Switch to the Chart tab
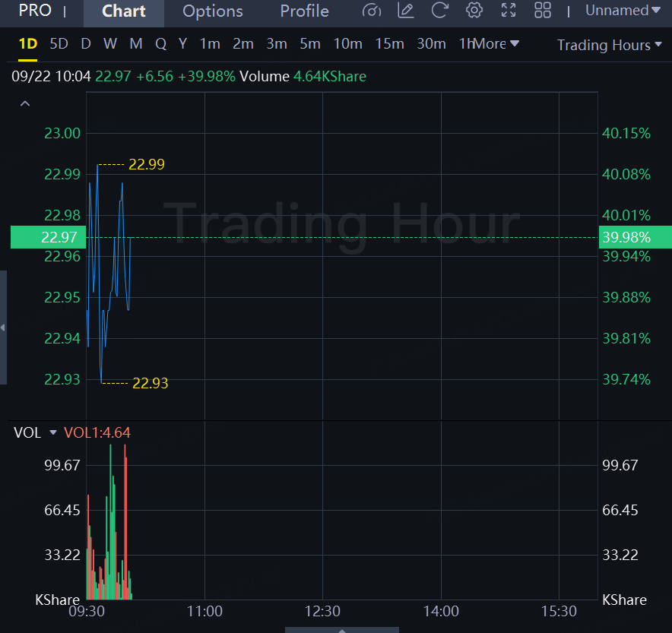Screen dimensions: 672x633 point(123,11)
